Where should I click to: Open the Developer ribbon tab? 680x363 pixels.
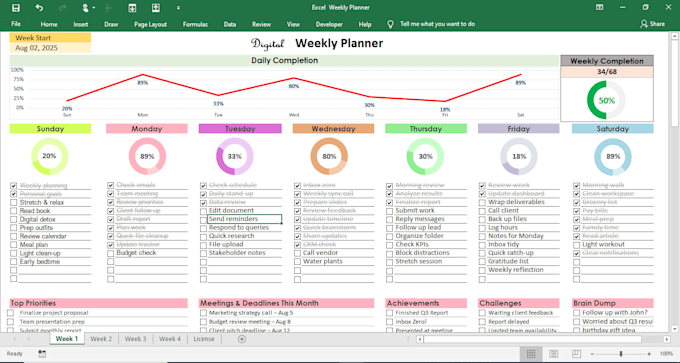pyautogui.click(x=329, y=24)
